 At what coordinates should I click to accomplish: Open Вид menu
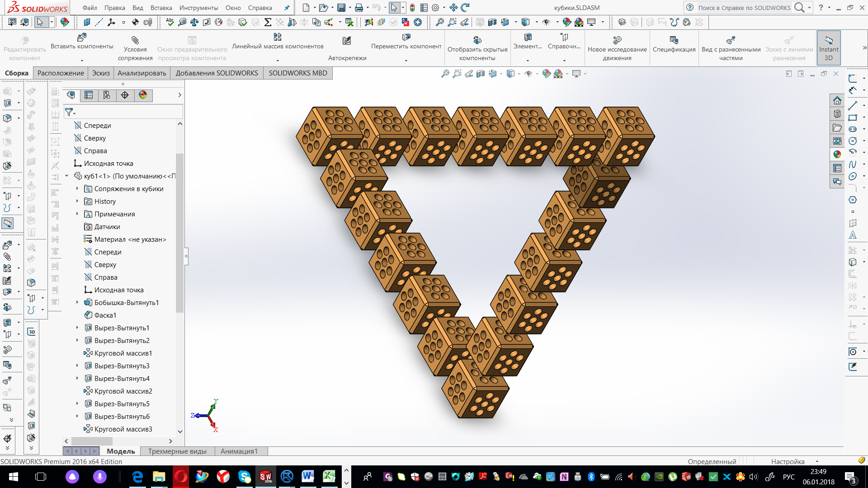click(x=138, y=8)
